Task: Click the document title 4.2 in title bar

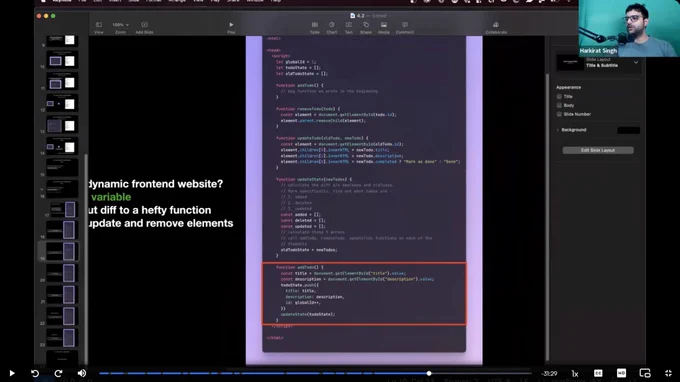Action: point(360,16)
